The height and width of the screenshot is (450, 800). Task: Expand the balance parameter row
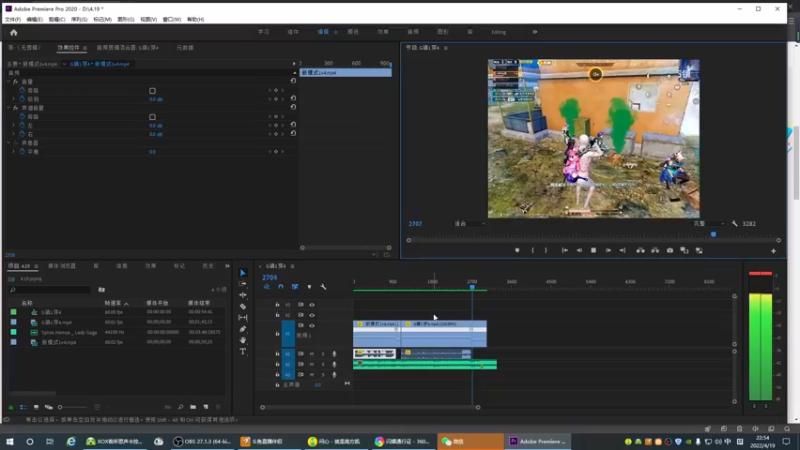point(14,152)
